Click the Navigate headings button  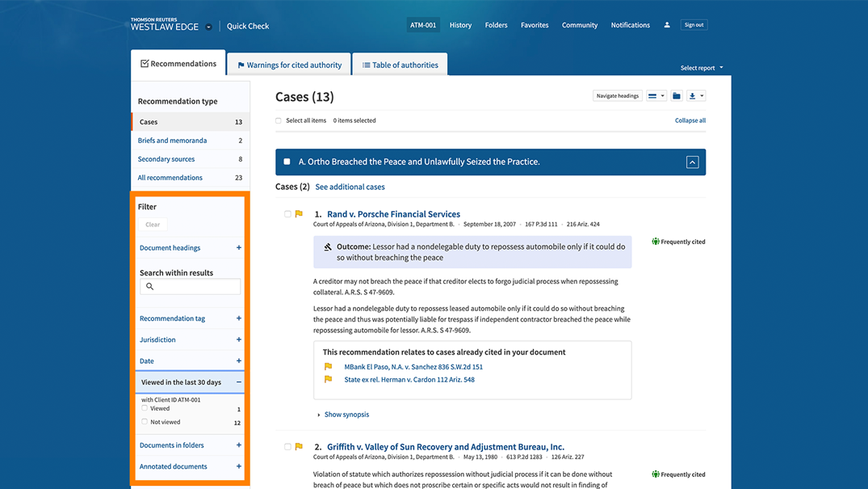(x=617, y=96)
